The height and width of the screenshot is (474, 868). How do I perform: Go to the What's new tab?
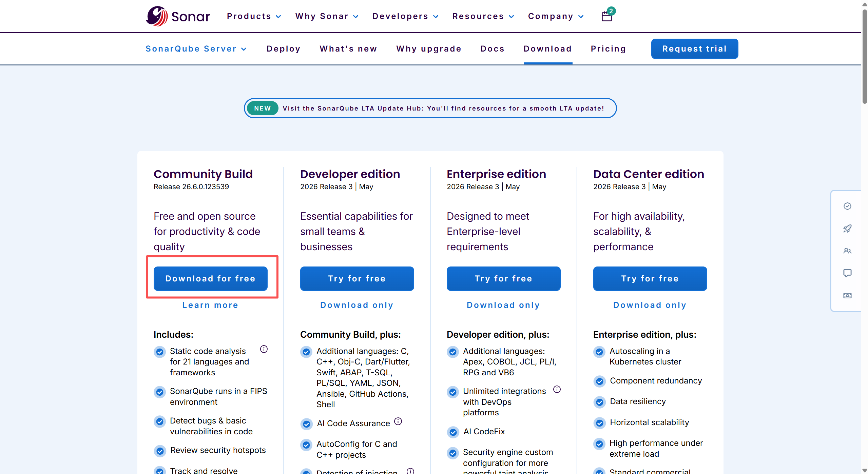click(x=348, y=49)
